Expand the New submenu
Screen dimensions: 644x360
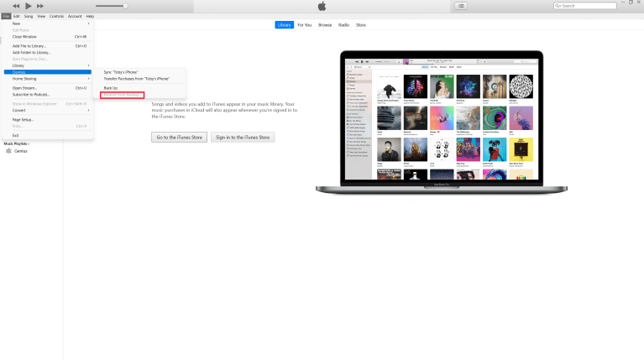point(48,23)
